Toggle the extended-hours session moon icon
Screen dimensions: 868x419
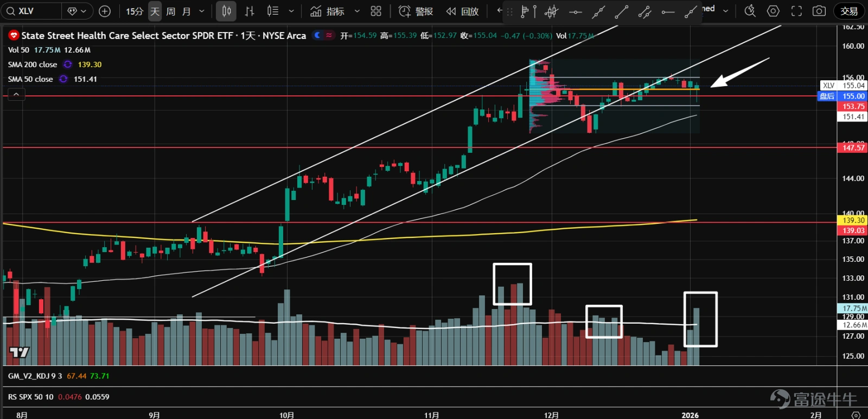click(x=318, y=35)
